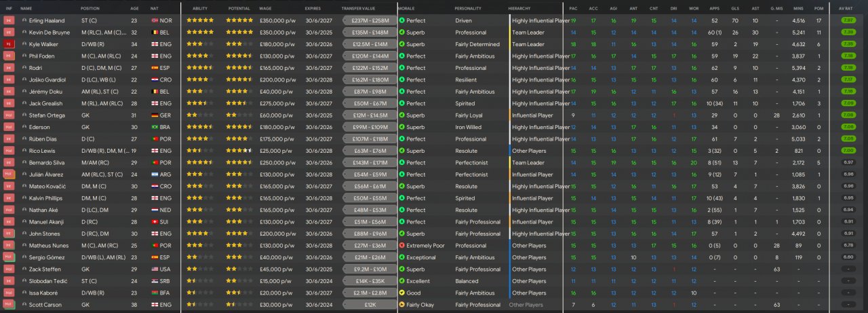Open the Erling Haaland player name link
This screenshot has height=313, width=868.
tap(47, 20)
